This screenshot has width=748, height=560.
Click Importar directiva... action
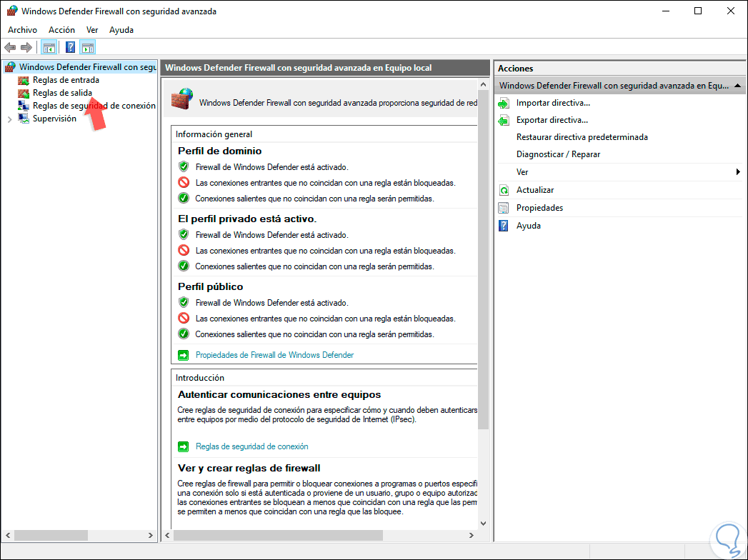(553, 103)
